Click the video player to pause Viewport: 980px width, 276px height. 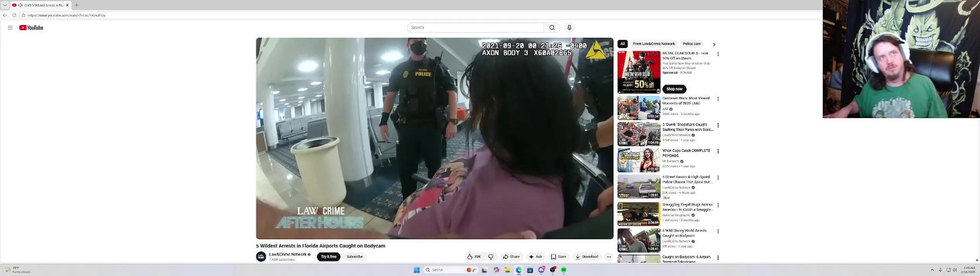coord(434,138)
